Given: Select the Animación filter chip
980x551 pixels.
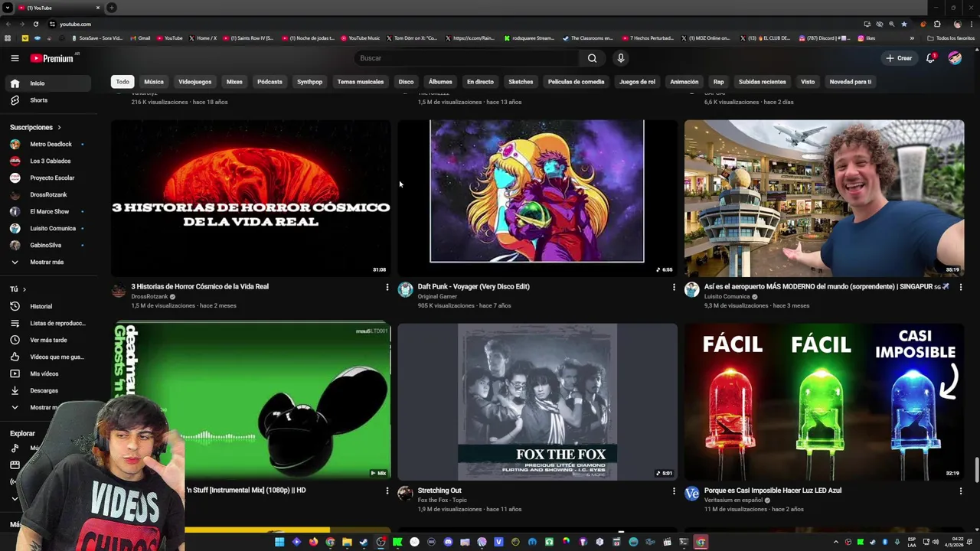Looking at the screenshot, I should (684, 82).
